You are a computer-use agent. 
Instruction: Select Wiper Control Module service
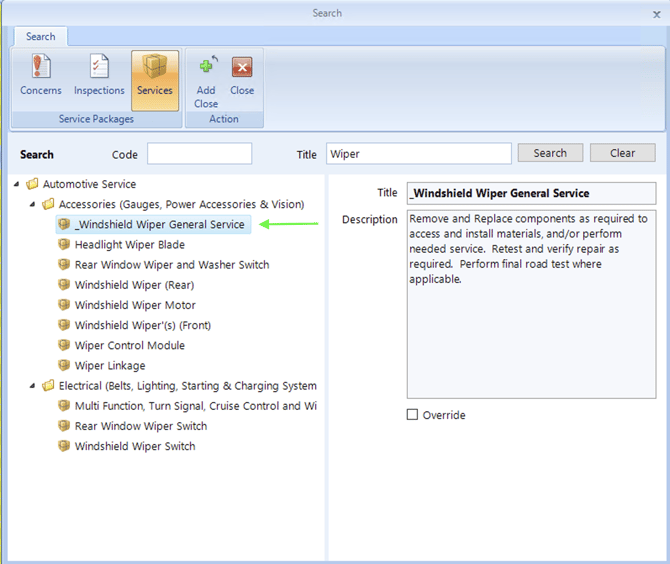(x=130, y=345)
